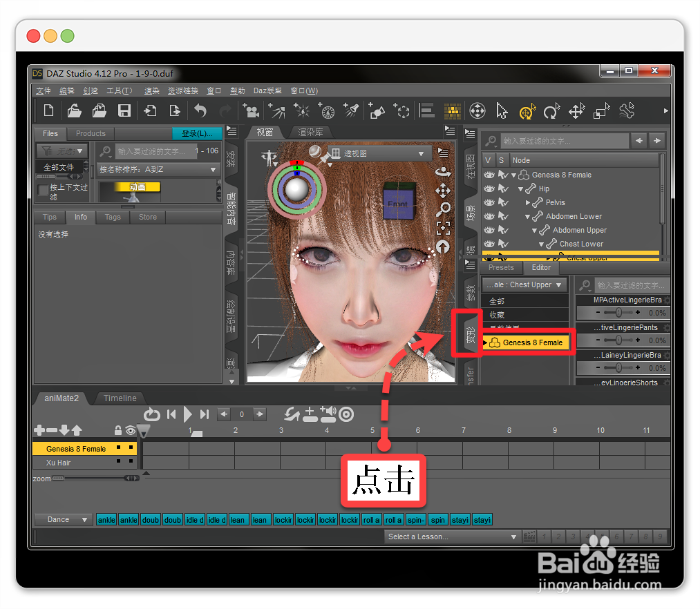This screenshot has height=609, width=700.
Task: Click the New file icon in toolbar
Action: coord(48,110)
